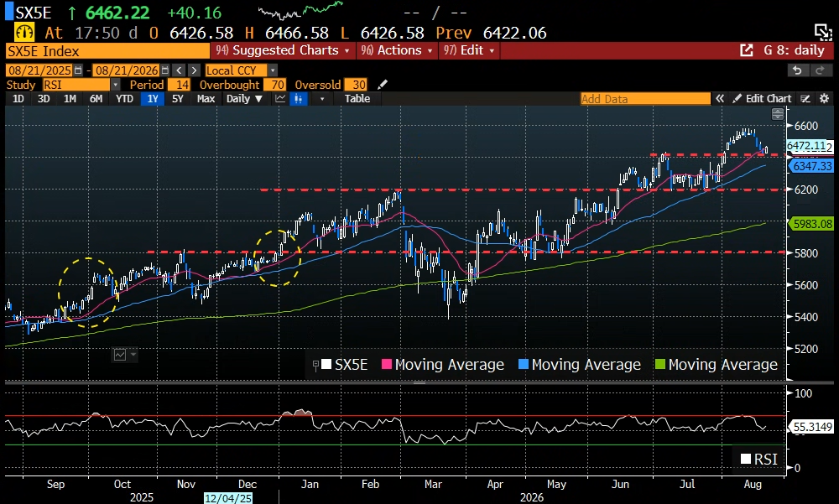Click the Overbought value field 70
The image size is (839, 504).
tap(274, 85)
